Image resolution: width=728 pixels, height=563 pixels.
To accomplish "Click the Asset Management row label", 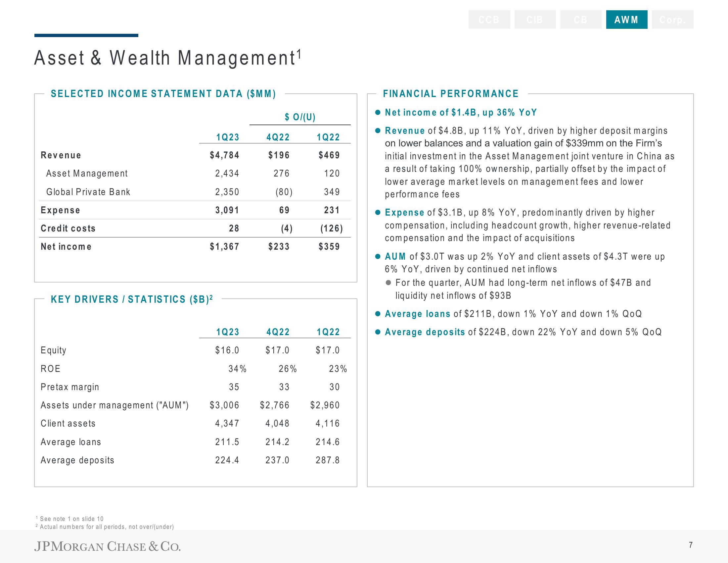I will (x=87, y=174).
